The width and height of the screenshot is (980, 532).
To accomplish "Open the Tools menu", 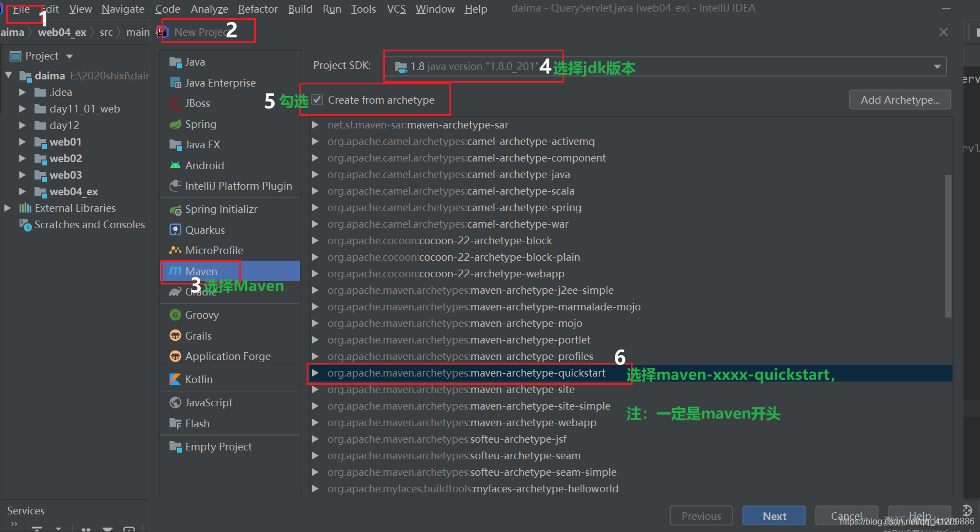I will click(x=363, y=9).
